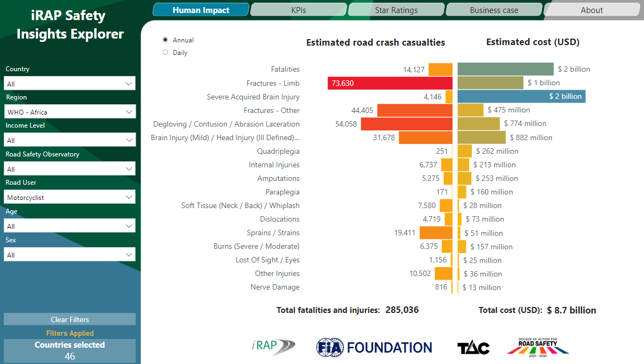Click the Degloving casualties bar showing 54,058
644x364 pixels.
407,124
